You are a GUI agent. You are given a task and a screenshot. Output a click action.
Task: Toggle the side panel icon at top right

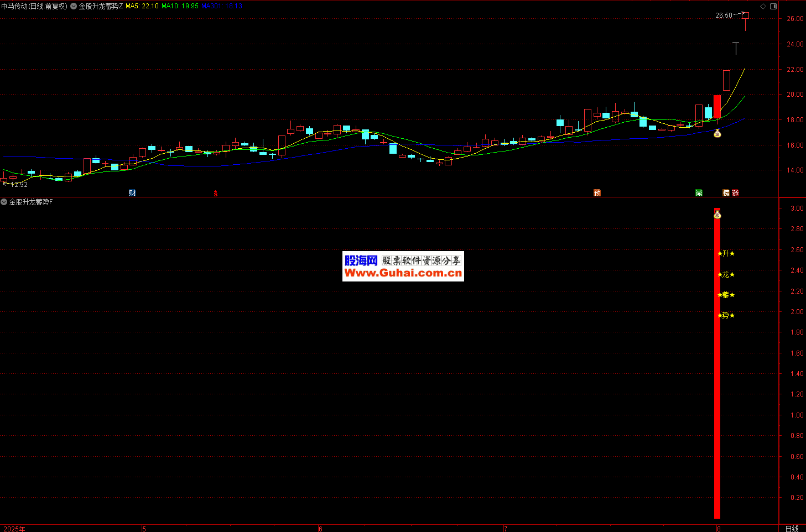tap(773, 6)
